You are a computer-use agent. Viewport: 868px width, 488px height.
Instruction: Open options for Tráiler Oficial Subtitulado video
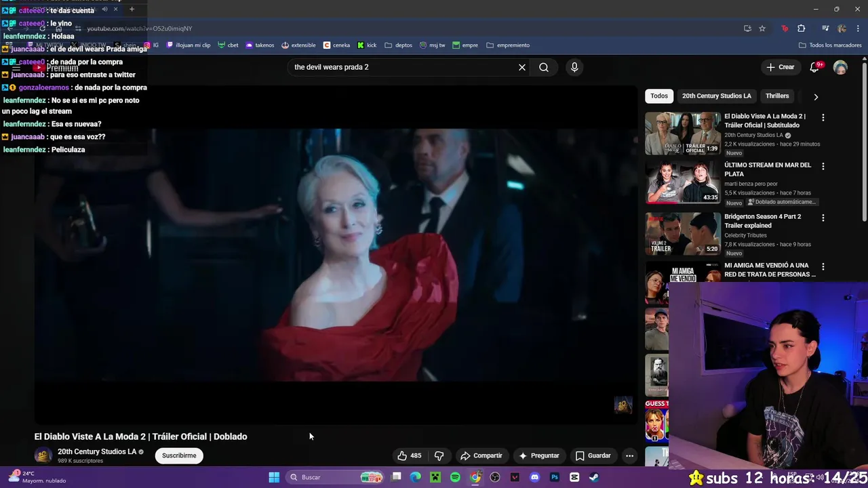[x=823, y=117]
